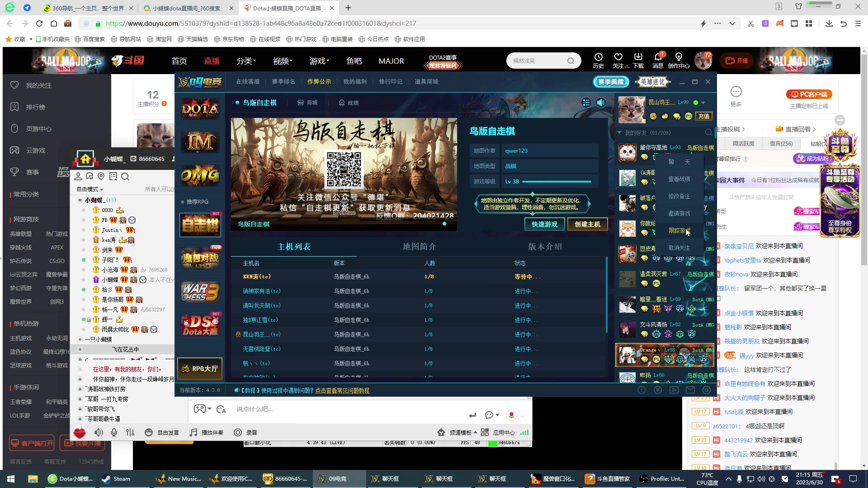Toggle 录音 recording in voice app
This screenshot has width=868, height=488.
pyautogui.click(x=245, y=432)
